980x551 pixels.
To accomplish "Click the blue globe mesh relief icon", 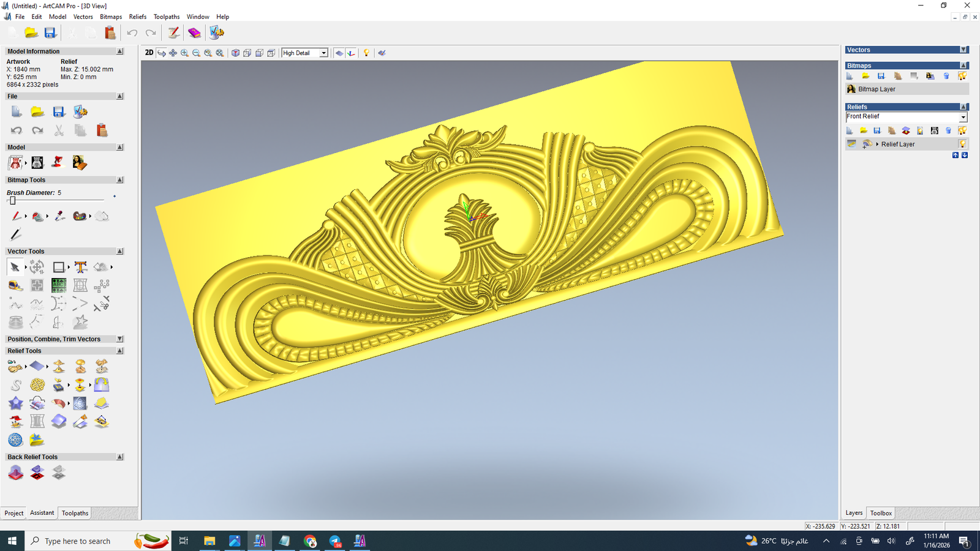I will 15,440.
